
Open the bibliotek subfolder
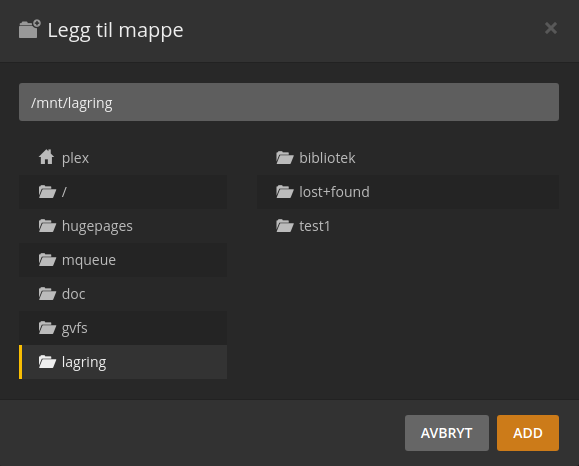(408, 158)
